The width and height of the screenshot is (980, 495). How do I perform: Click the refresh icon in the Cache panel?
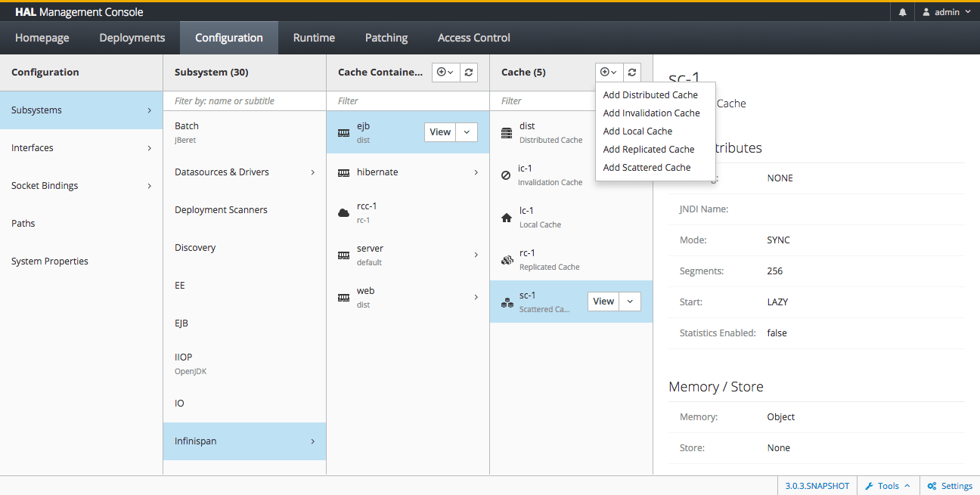(631, 72)
